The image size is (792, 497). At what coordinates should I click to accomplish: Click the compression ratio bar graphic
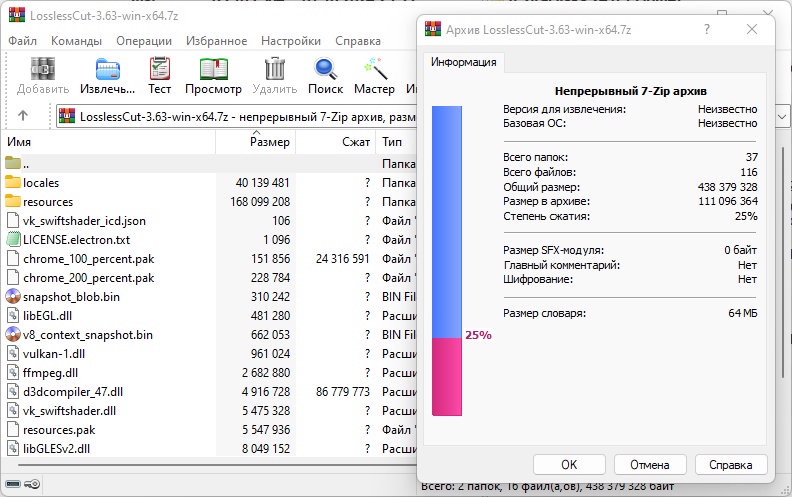[x=447, y=261]
